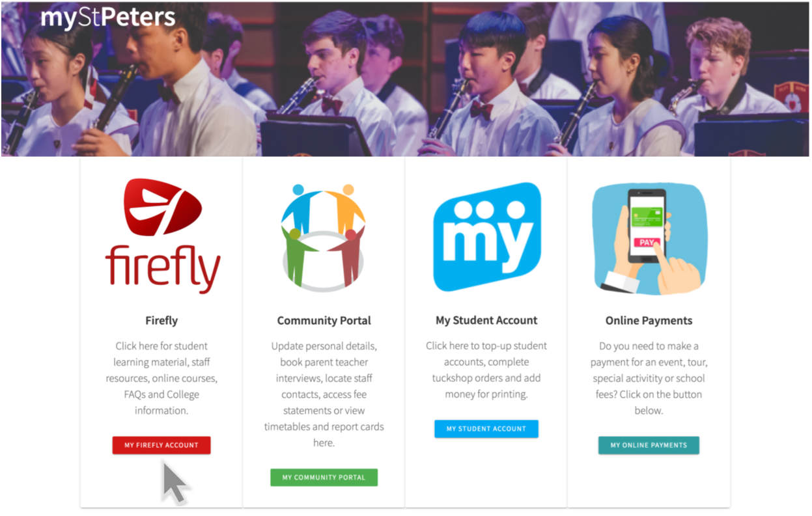812x516 pixels.
Task: Click the blue 'my' Student Account logo
Action: pos(487,236)
